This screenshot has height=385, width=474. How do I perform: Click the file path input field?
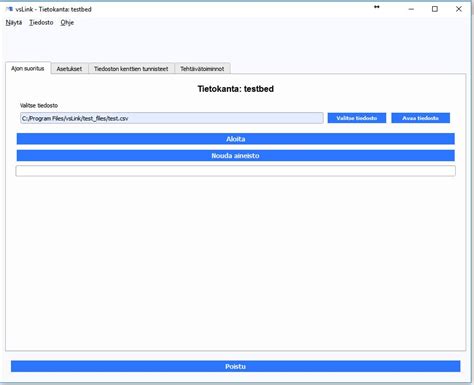[172, 118]
